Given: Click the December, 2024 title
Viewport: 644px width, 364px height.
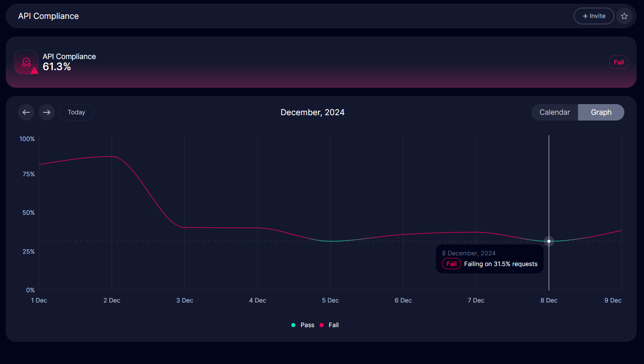Looking at the screenshot, I should (x=312, y=112).
